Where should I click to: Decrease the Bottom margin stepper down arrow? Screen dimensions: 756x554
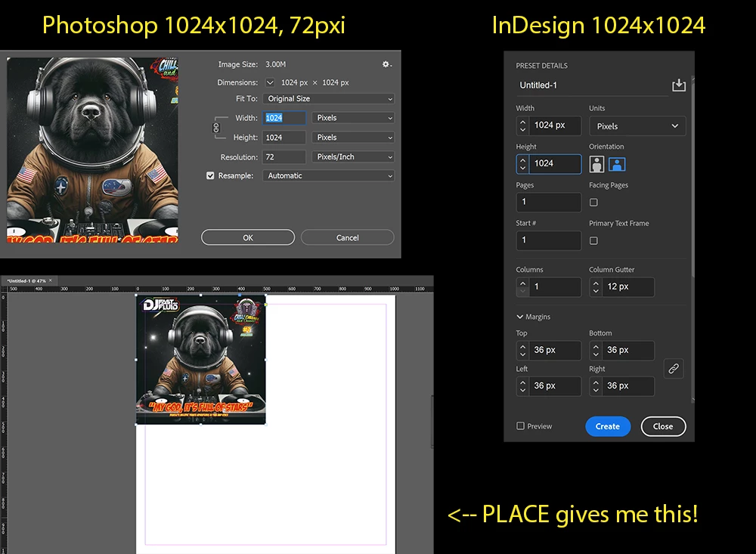(596, 354)
